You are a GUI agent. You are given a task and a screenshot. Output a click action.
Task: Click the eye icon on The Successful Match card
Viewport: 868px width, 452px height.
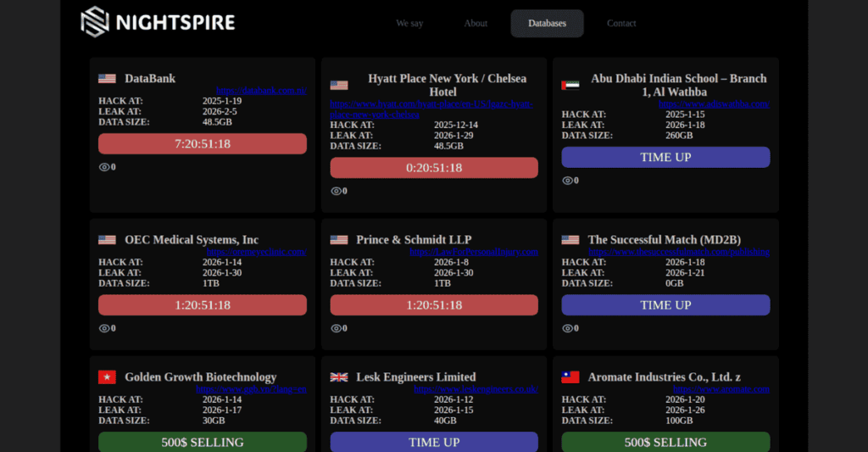point(567,328)
